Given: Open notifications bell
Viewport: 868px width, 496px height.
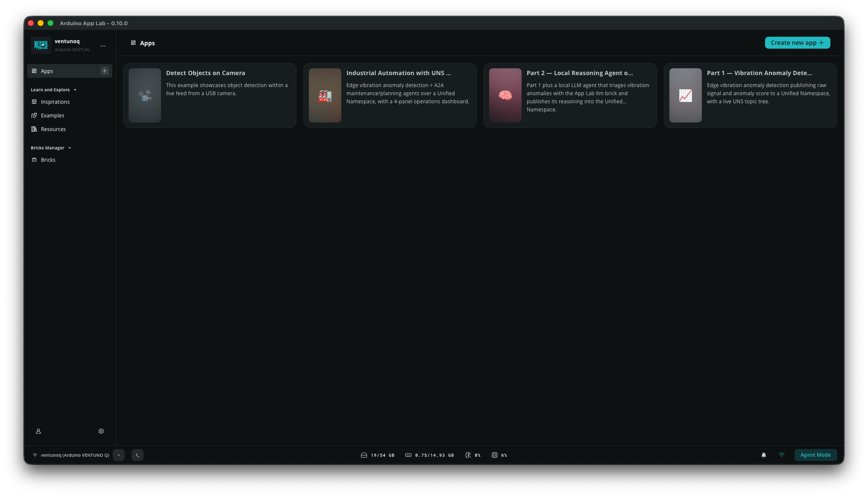Looking at the screenshot, I should point(764,455).
